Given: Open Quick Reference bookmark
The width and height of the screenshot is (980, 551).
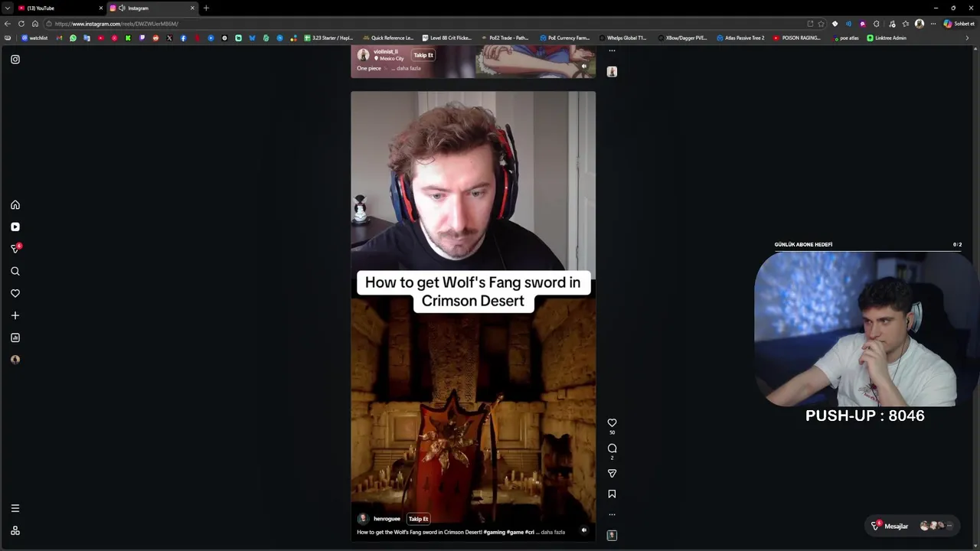Looking at the screenshot, I should 388,37.
